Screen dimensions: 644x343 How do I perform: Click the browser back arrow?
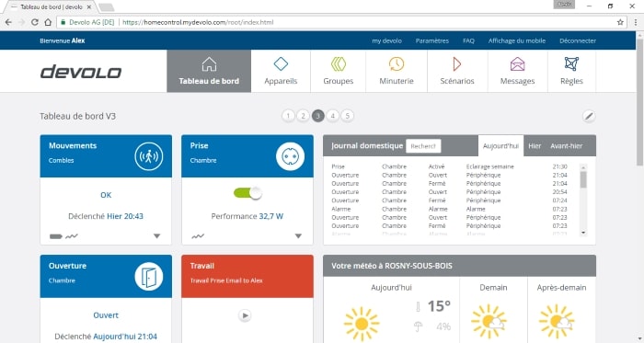tap(8, 22)
